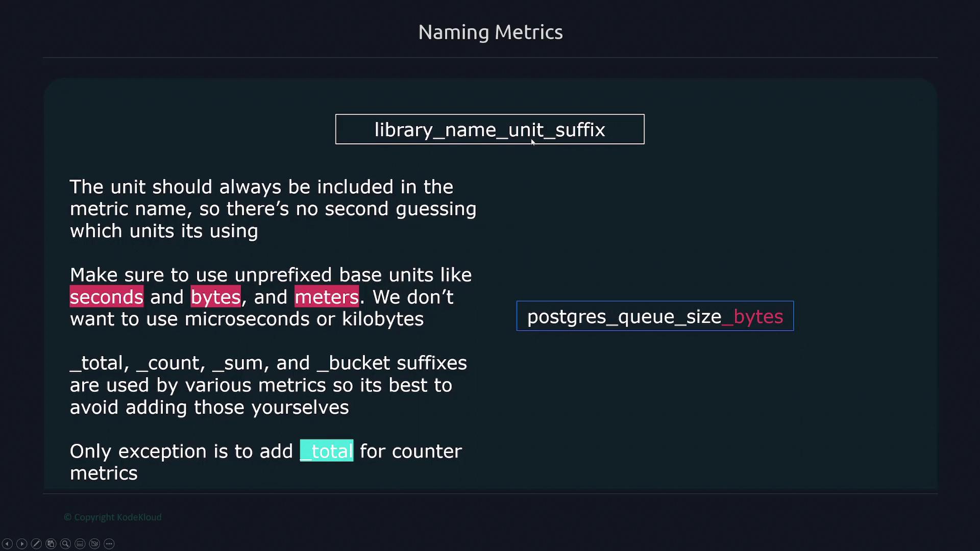Toggle the camera in the slideshow controls
980x551 pixels.
click(x=94, y=544)
